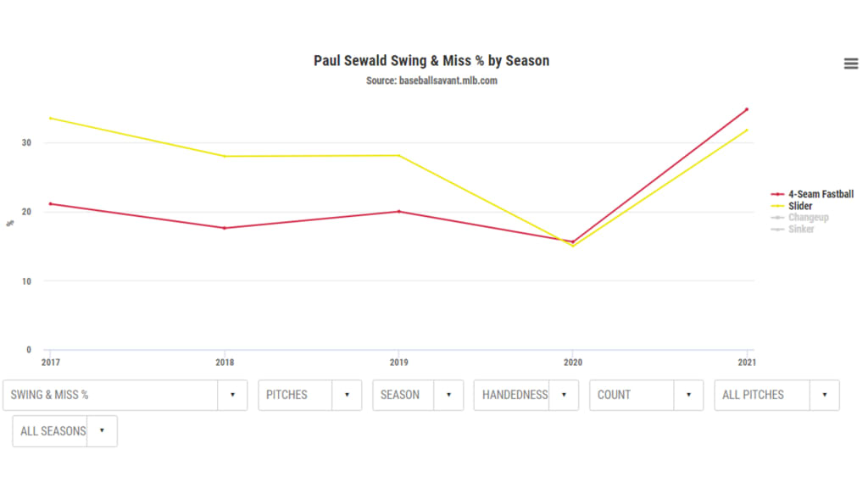Click the chart title text

[x=431, y=61]
